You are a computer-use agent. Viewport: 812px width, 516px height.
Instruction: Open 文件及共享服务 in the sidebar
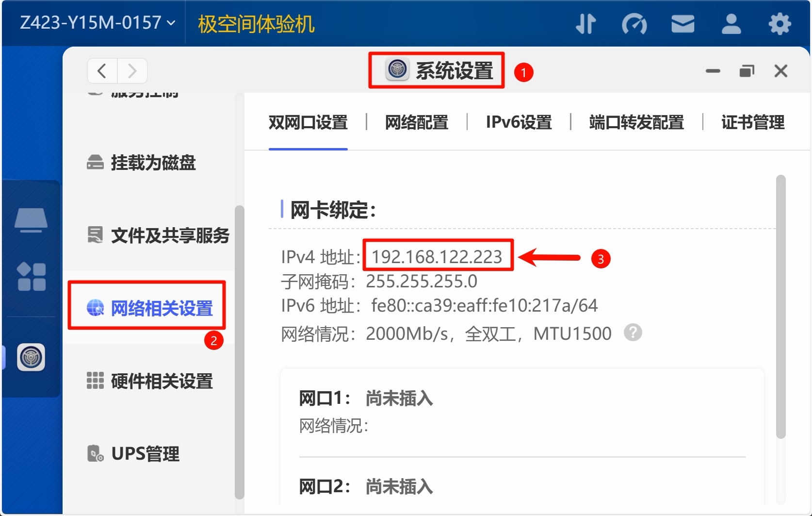148,235
